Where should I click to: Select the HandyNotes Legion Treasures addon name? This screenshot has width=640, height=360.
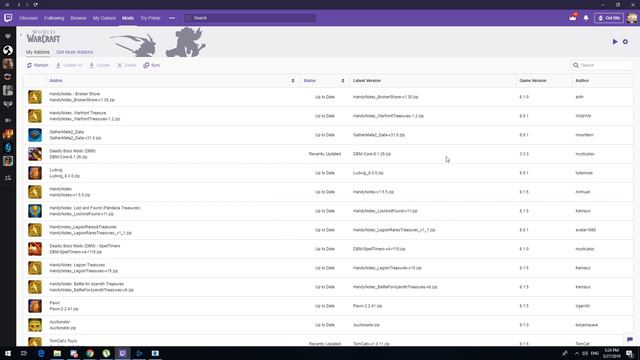point(77,265)
